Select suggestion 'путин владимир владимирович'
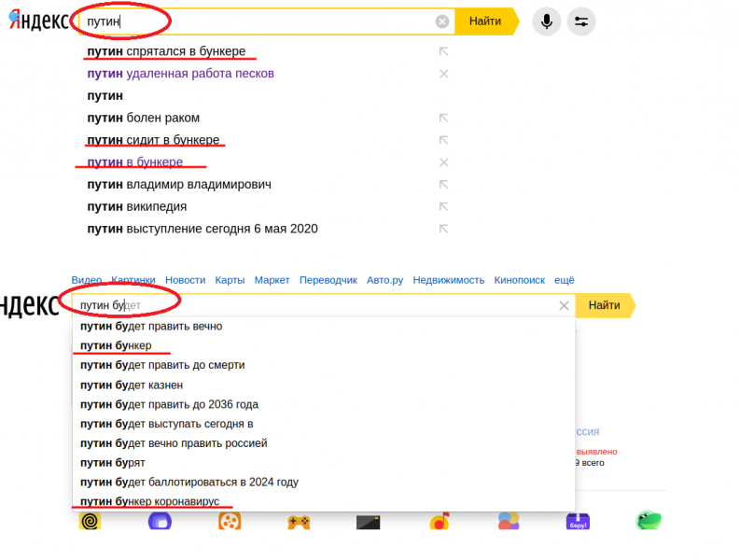 (x=179, y=184)
